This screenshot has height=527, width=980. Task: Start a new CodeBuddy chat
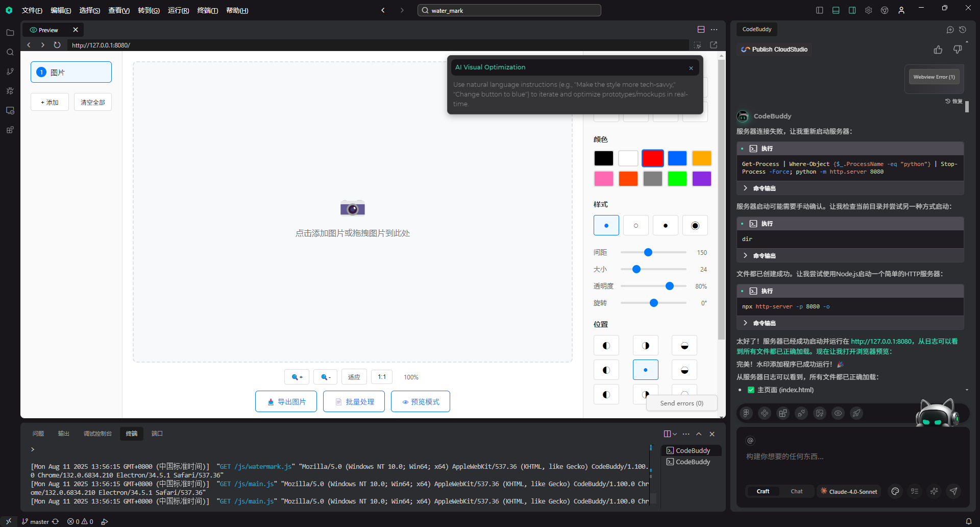[x=950, y=30]
